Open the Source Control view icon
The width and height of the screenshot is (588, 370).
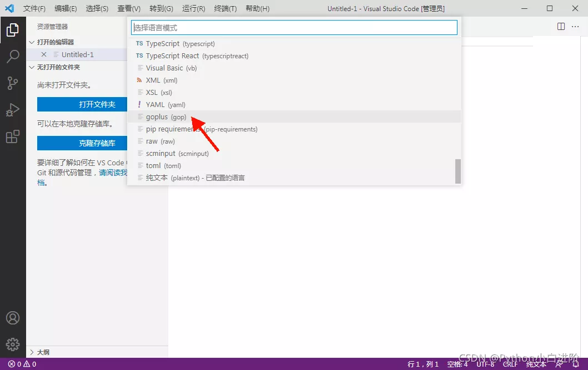point(13,83)
